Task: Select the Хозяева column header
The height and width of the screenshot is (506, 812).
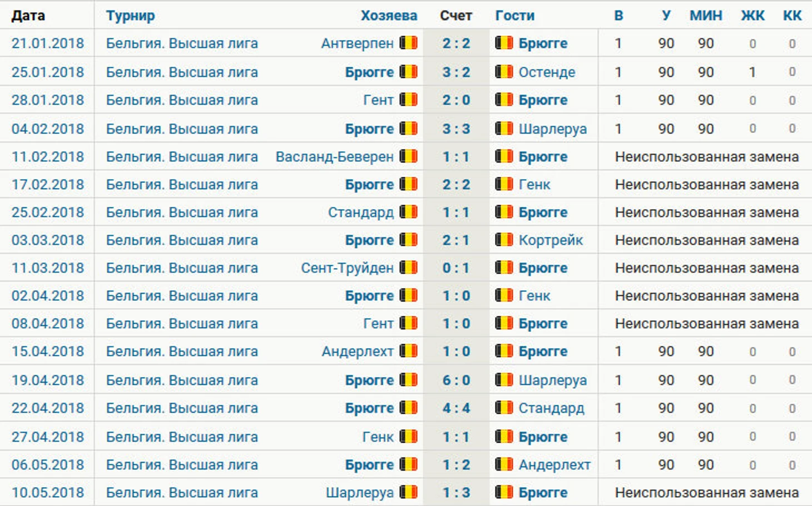Action: (x=389, y=16)
